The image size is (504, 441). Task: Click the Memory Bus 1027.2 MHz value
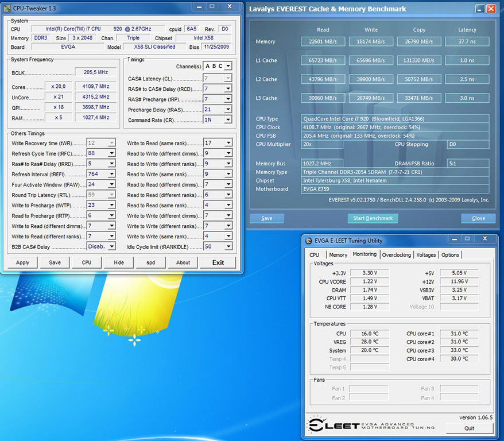[x=322, y=163]
